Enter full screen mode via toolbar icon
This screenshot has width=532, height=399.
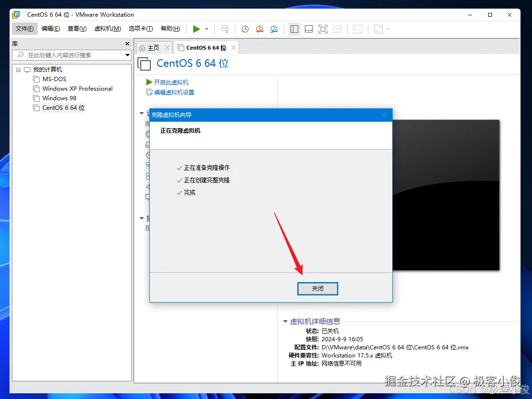(x=323, y=29)
